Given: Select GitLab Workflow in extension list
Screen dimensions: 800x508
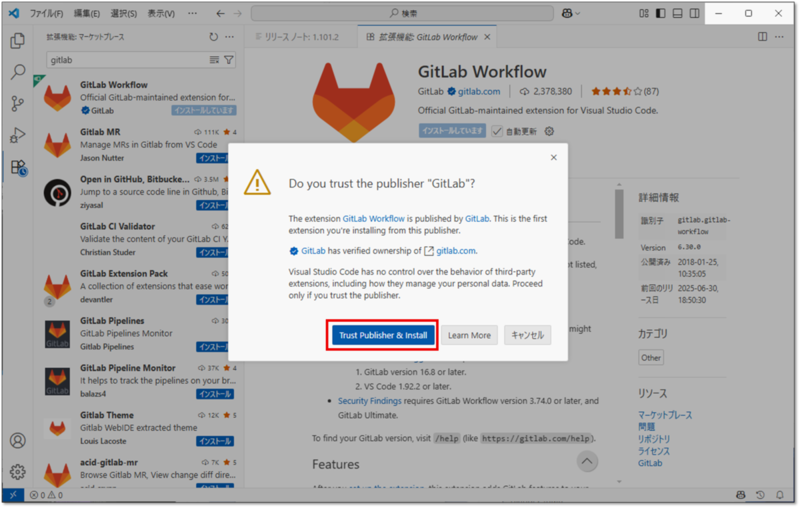Looking at the screenshot, I should click(x=139, y=97).
